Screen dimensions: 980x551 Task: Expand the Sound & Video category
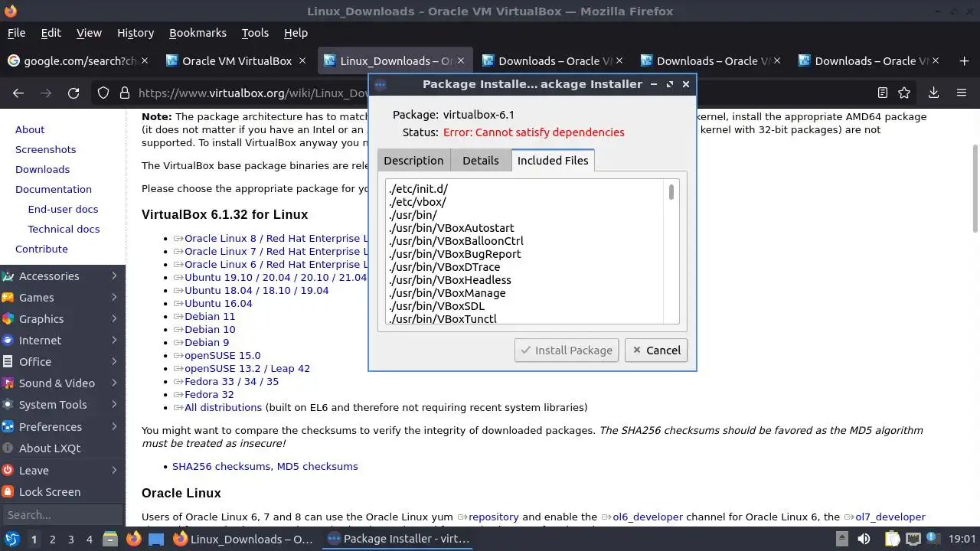[x=61, y=383]
